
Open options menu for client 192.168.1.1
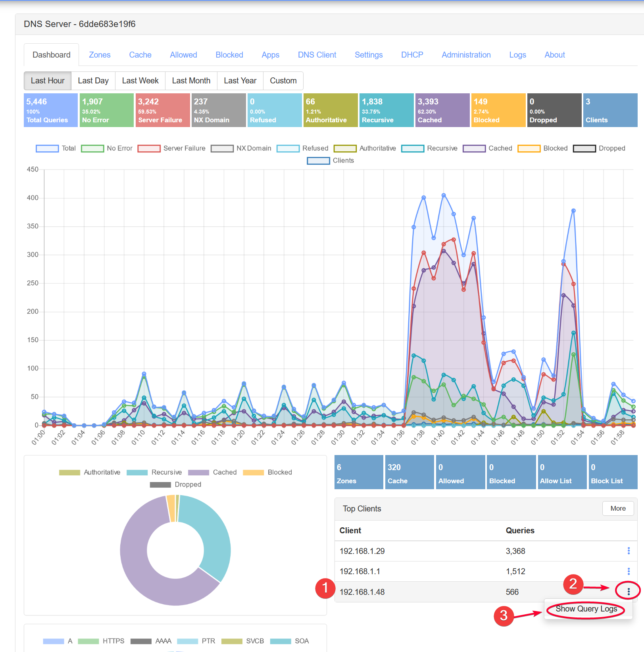click(629, 571)
